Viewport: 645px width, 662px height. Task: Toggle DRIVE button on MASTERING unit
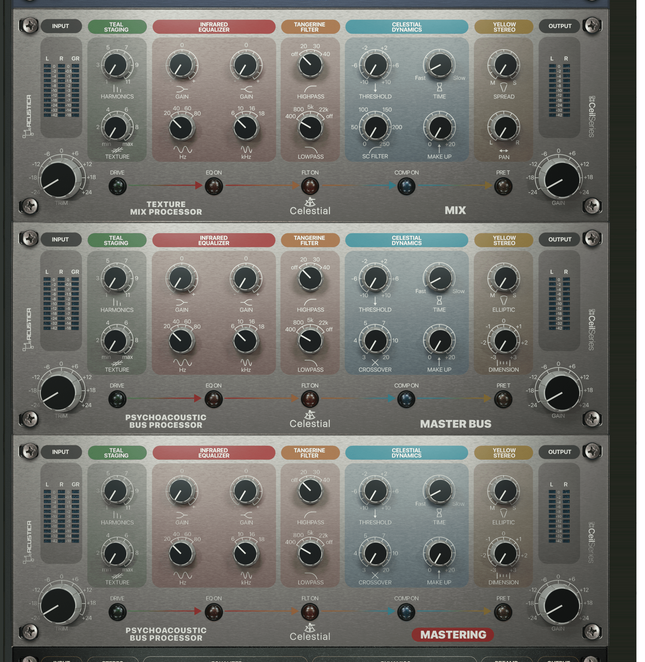[x=118, y=612]
